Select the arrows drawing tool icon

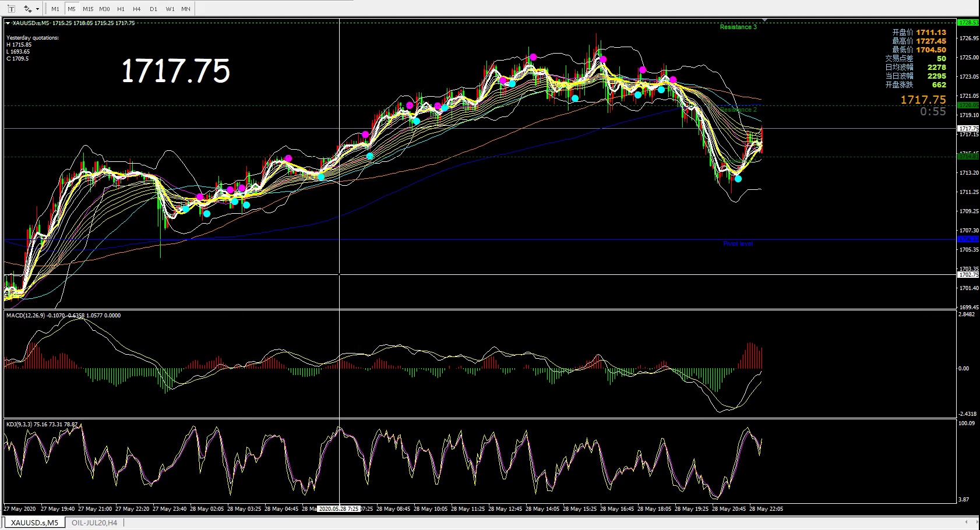[x=27, y=9]
